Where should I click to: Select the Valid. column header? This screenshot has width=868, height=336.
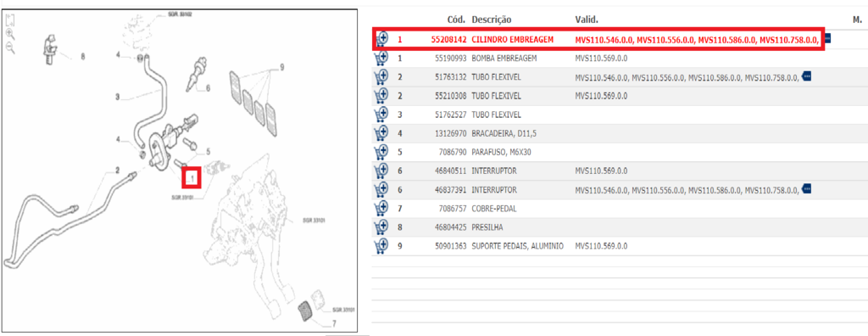(587, 20)
